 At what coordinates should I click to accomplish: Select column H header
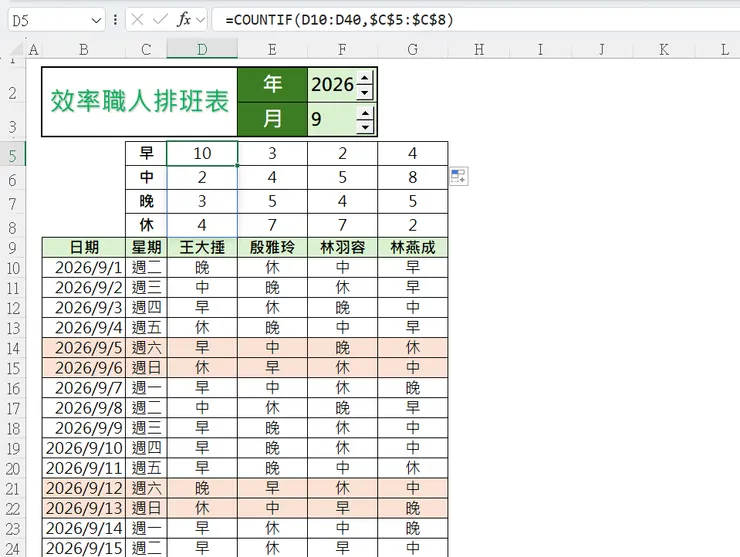point(479,49)
